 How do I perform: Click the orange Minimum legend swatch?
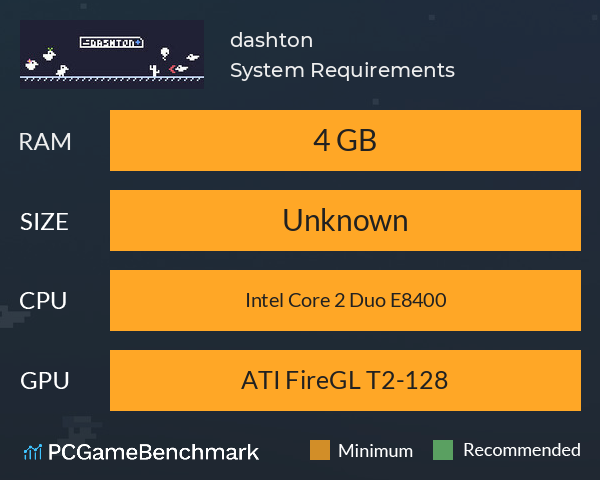pos(320,450)
